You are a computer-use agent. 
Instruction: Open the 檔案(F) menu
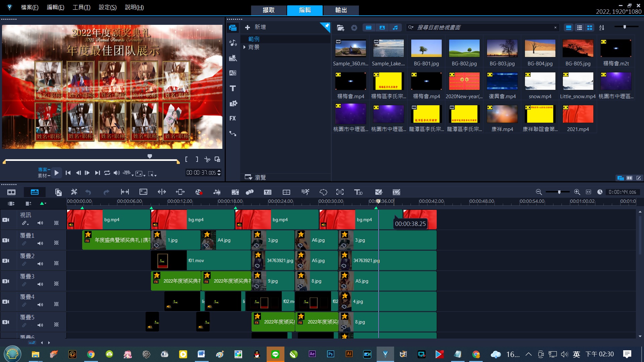point(30,7)
